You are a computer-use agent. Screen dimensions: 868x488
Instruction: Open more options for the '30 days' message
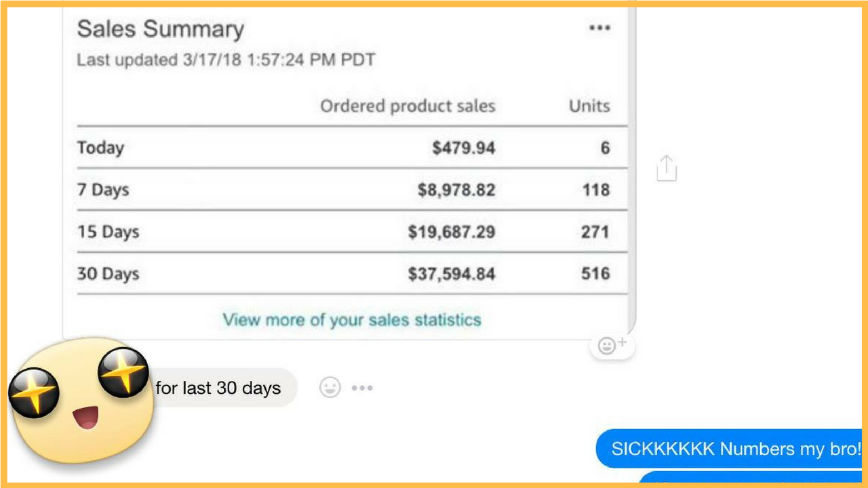tap(362, 388)
